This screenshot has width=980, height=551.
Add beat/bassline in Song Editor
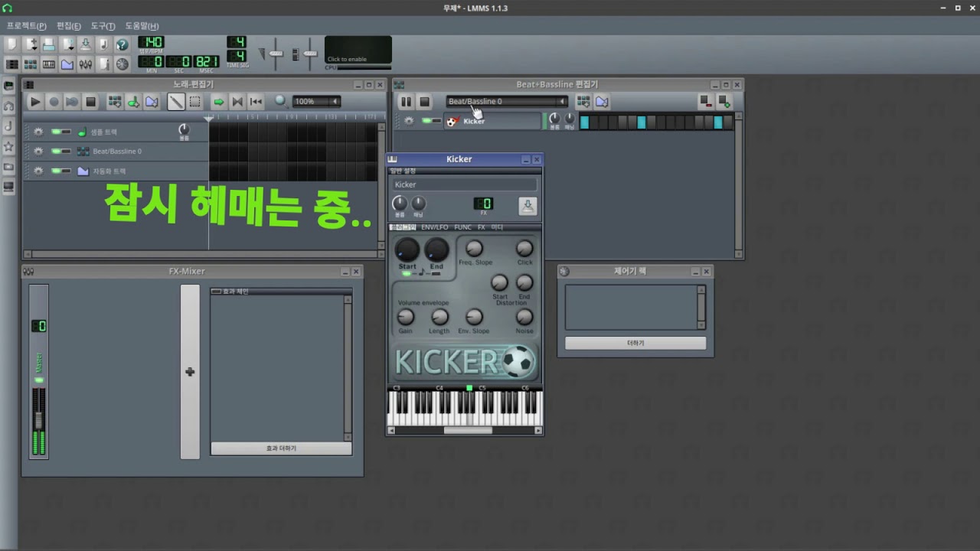coord(115,101)
